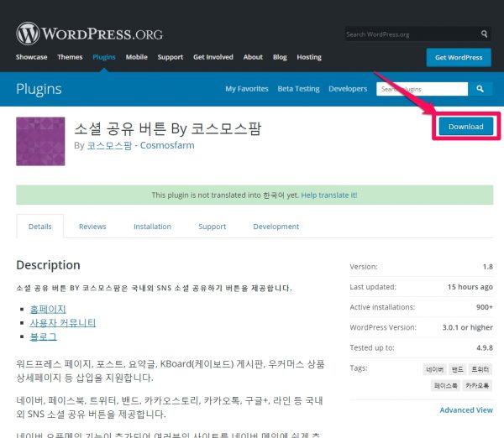Select the Details tab
This screenshot has height=438, width=504.
[39, 227]
